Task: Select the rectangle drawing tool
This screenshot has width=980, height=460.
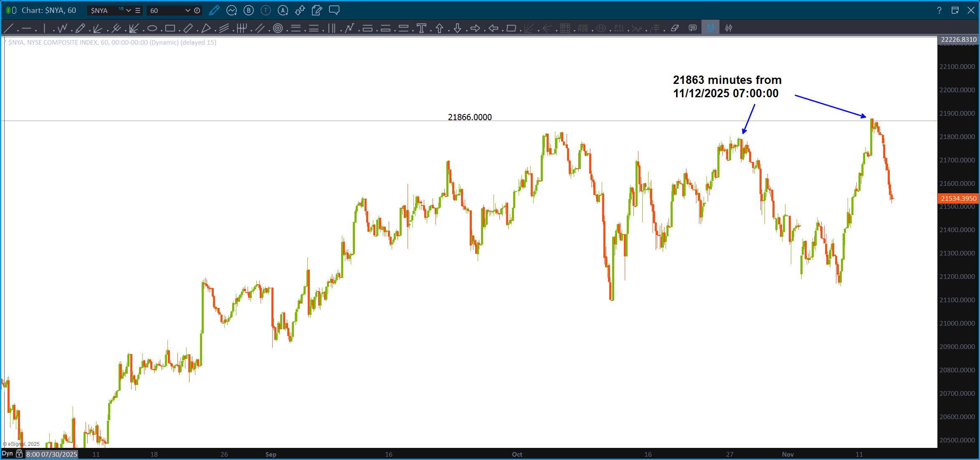Action: pyautogui.click(x=170, y=28)
